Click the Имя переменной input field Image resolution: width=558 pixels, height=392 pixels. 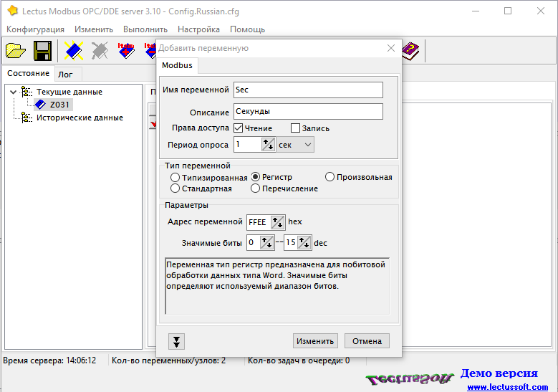308,90
